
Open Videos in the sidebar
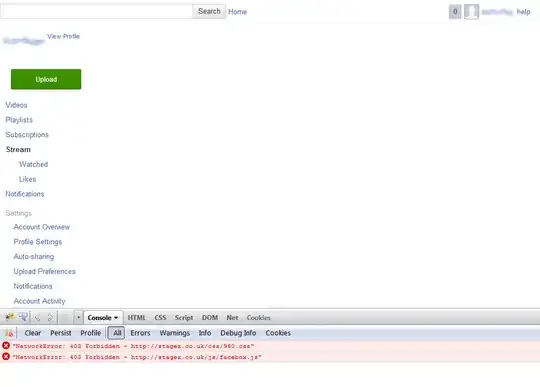tap(16, 105)
